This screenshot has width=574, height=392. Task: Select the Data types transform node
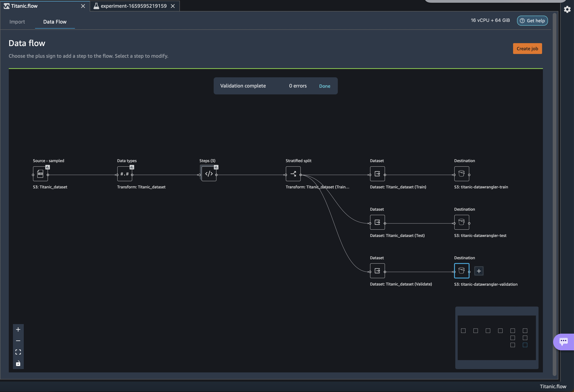coord(125,174)
